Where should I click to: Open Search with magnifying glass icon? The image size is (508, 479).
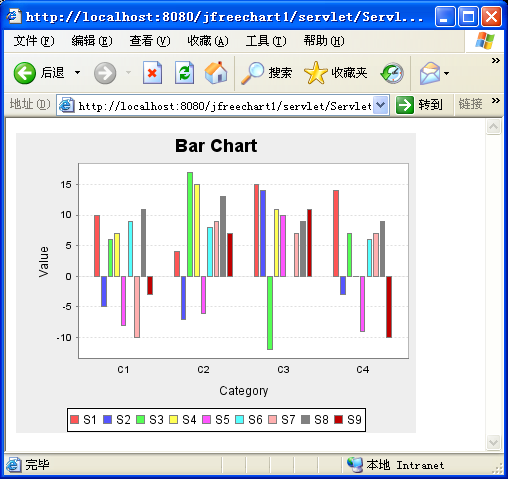click(x=252, y=73)
